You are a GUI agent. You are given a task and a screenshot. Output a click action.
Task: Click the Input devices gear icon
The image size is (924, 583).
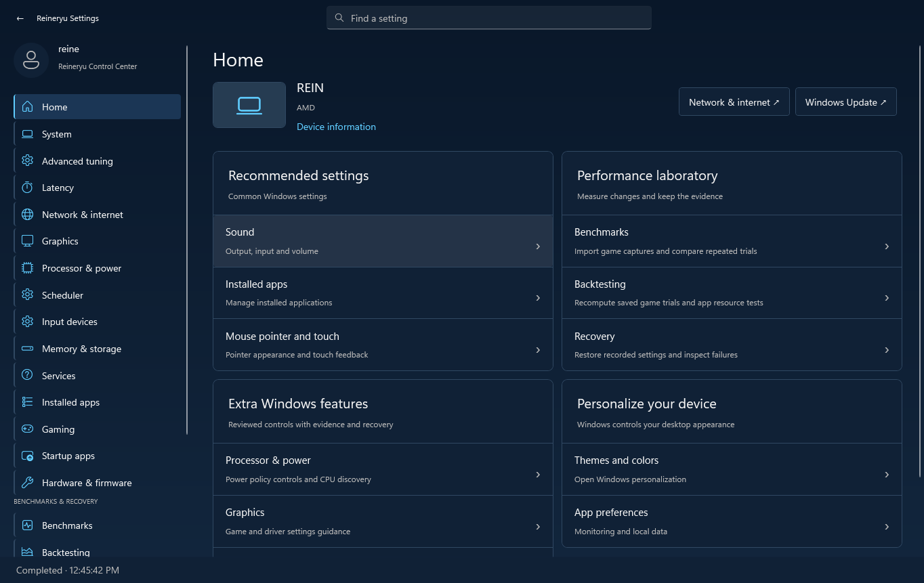pyautogui.click(x=28, y=322)
